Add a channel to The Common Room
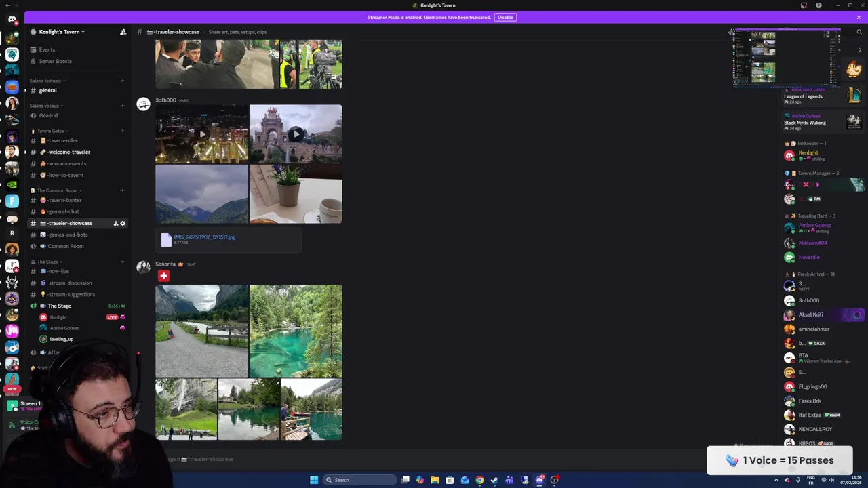Image resolution: width=868 pixels, height=488 pixels. point(123,190)
